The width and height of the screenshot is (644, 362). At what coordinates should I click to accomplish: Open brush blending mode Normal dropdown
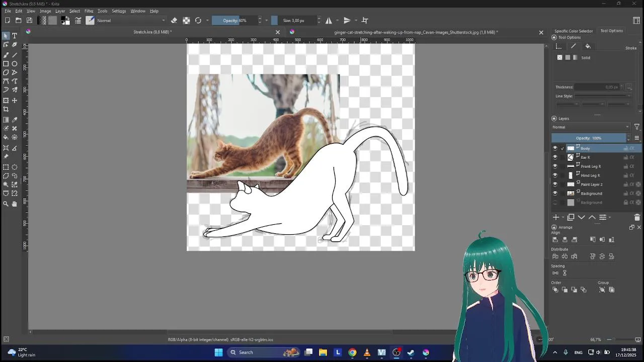pos(131,21)
